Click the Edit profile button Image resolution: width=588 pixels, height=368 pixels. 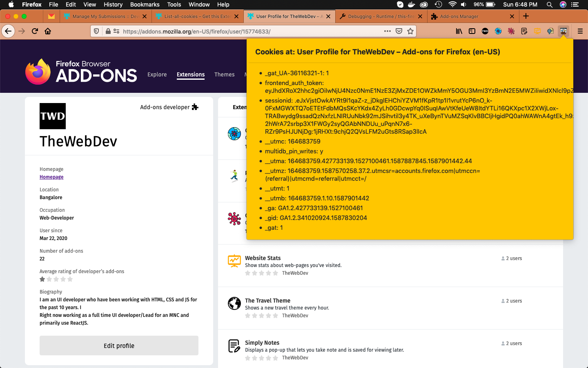(119, 346)
